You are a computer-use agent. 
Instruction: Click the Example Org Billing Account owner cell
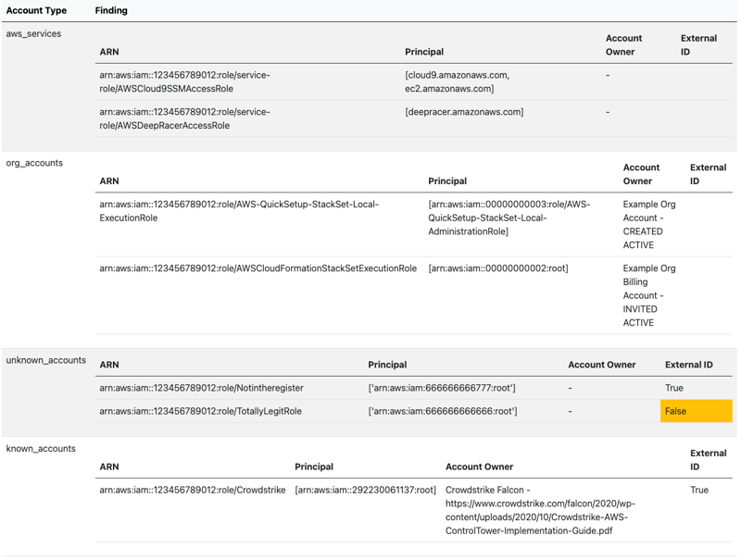(x=649, y=295)
